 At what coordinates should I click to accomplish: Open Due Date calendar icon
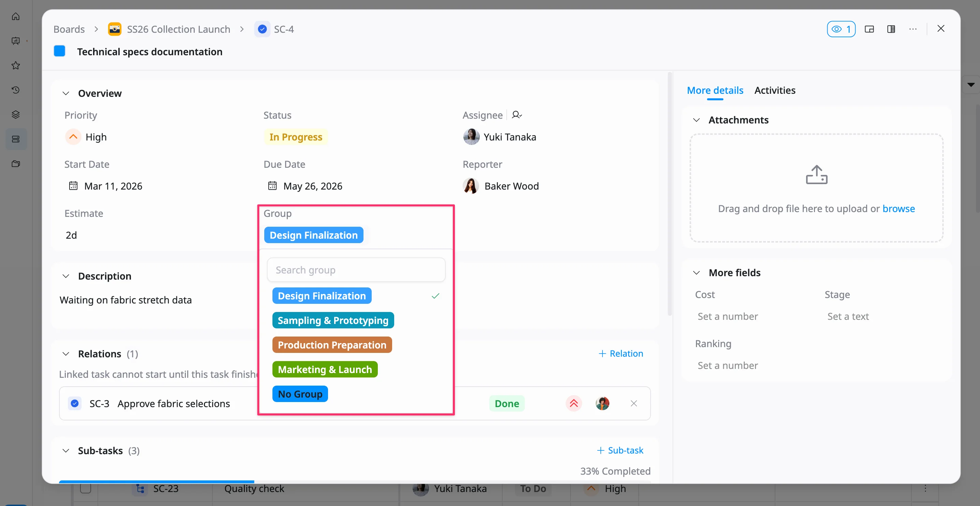click(x=272, y=186)
